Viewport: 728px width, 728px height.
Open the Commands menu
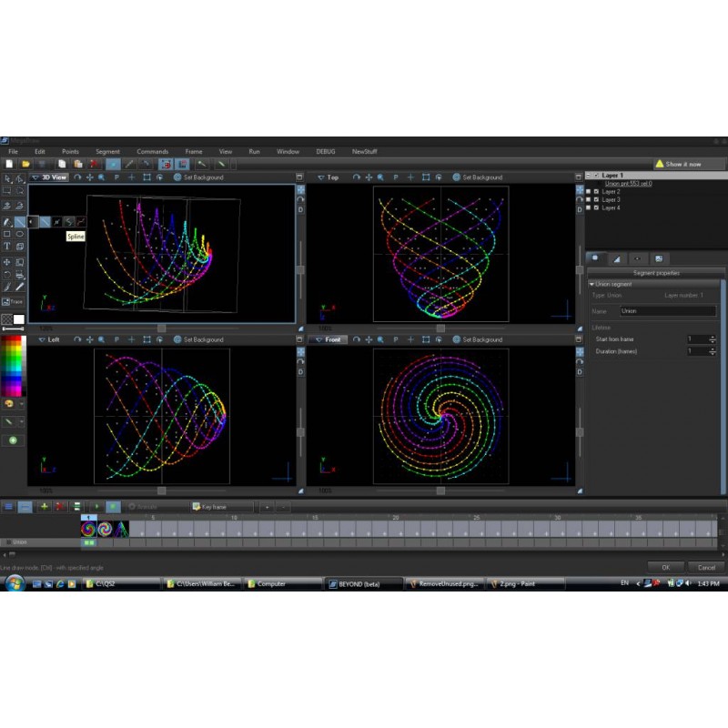pos(152,151)
